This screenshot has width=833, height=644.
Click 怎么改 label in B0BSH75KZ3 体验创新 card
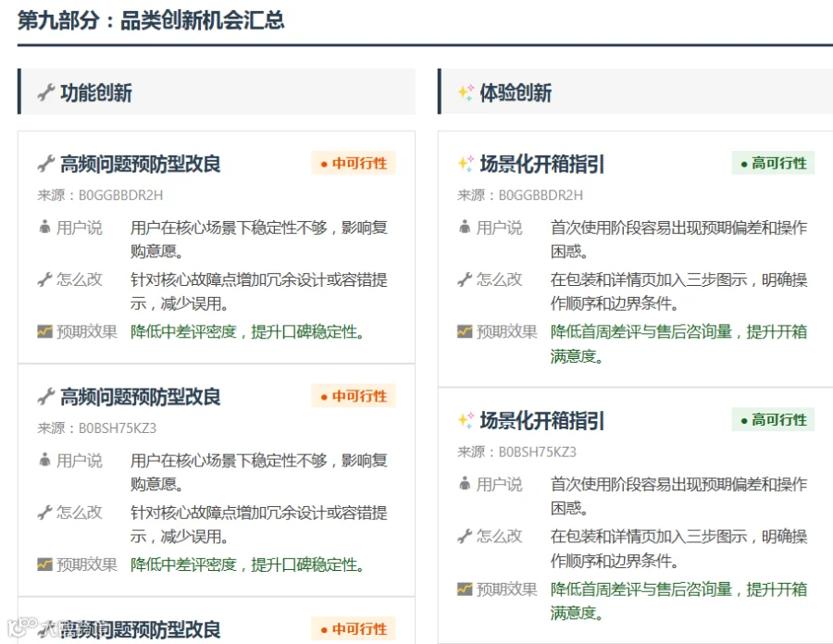click(x=500, y=537)
